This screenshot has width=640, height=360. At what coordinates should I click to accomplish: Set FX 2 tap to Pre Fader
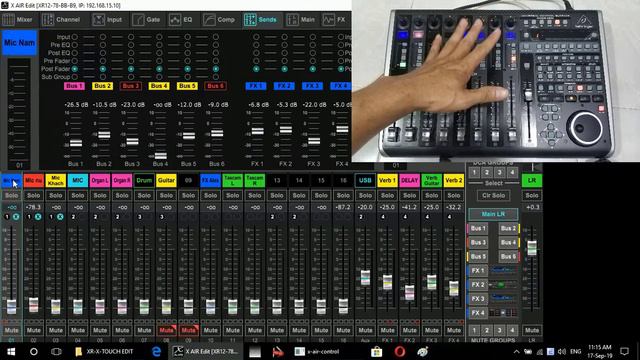[284, 61]
